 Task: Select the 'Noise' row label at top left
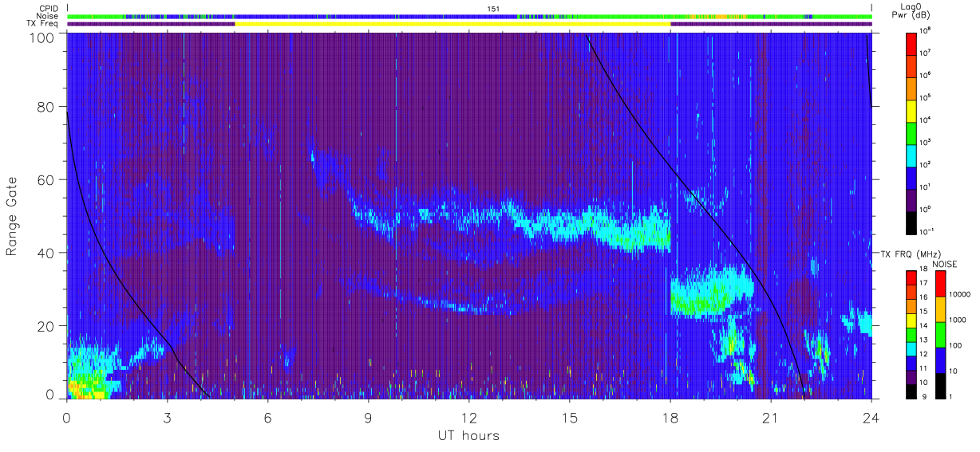[49, 16]
